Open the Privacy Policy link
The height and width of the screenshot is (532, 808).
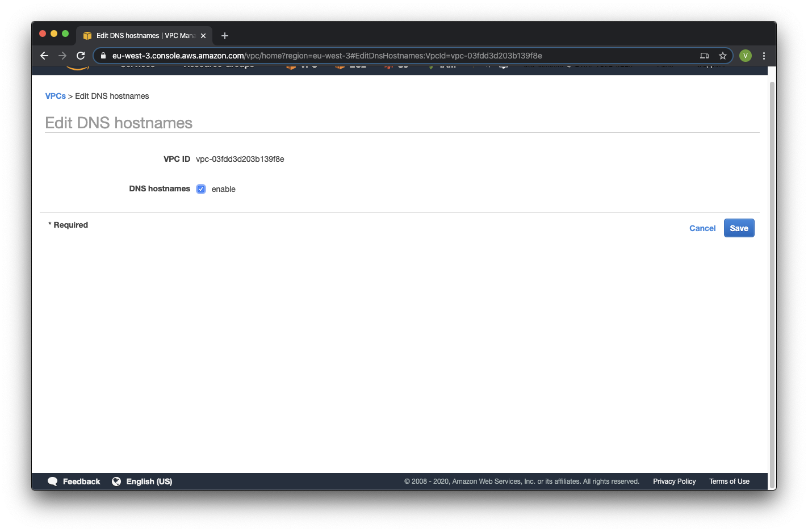(674, 481)
